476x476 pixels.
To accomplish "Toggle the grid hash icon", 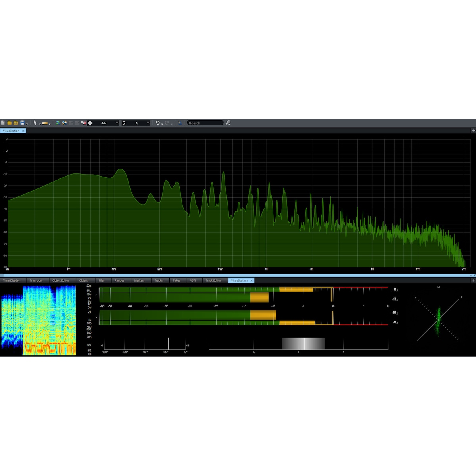I will [x=90, y=123].
